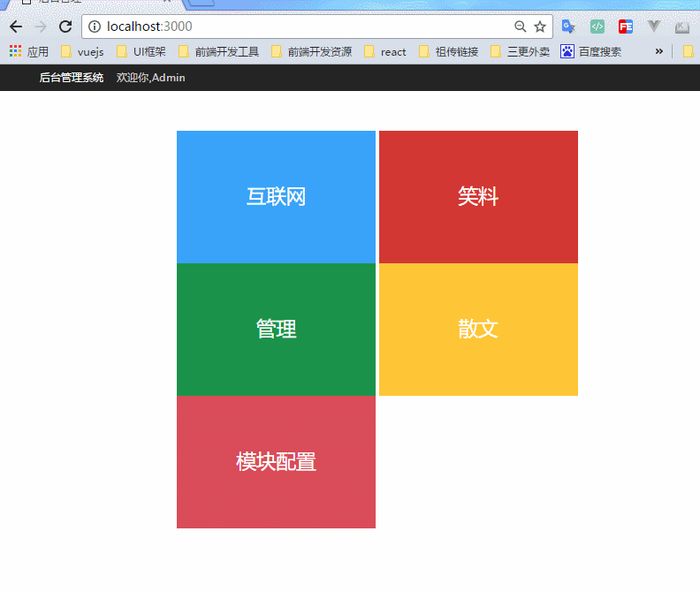Open the 应用 apps grid shortcut
Viewport: 700px width, 592px height.
tap(29, 52)
